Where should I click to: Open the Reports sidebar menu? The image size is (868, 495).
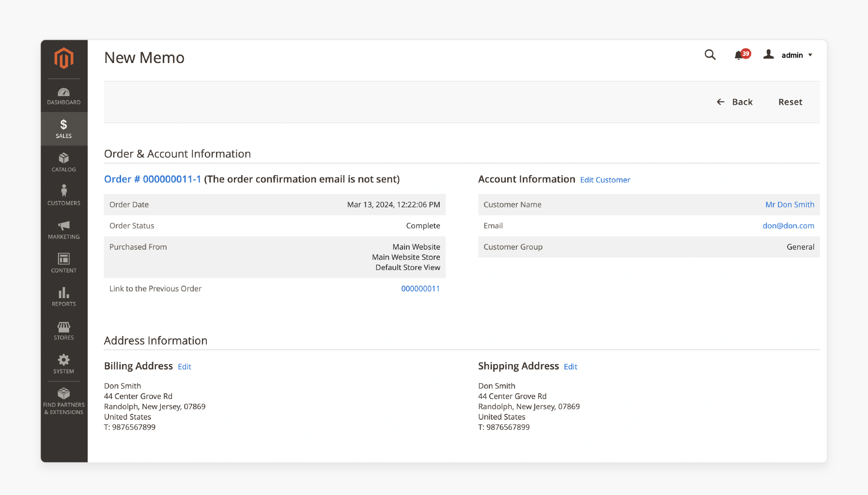tap(64, 297)
